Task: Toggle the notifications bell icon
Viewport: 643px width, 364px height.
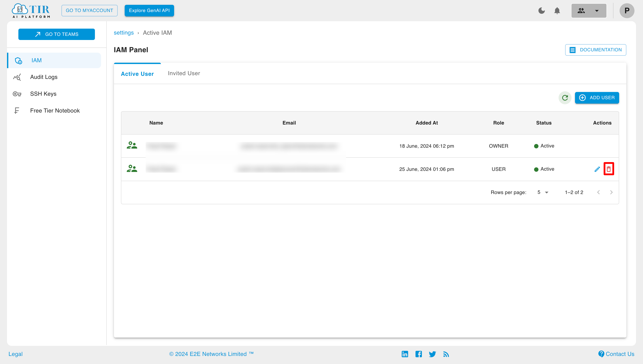Action: [x=557, y=10]
